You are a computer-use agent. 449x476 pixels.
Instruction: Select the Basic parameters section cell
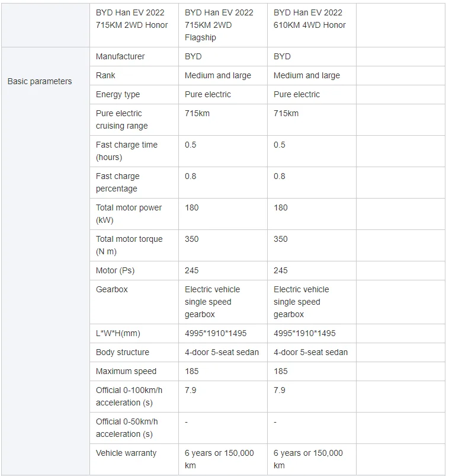(40, 81)
